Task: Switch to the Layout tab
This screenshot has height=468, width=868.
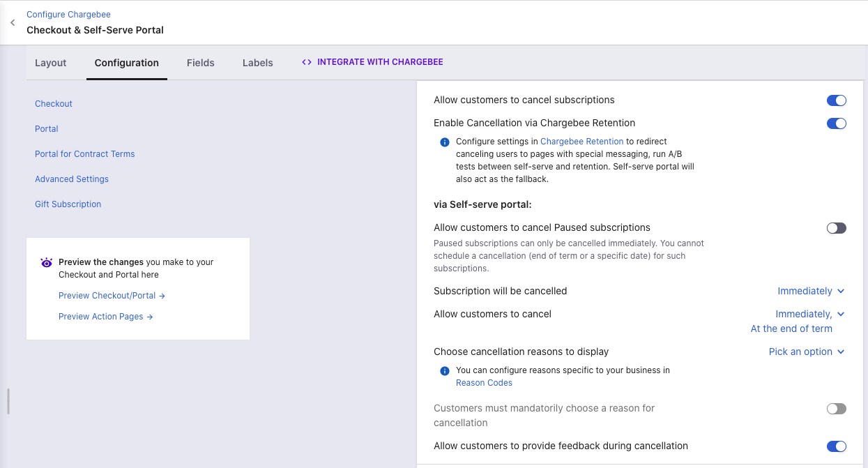Action: 51,63
